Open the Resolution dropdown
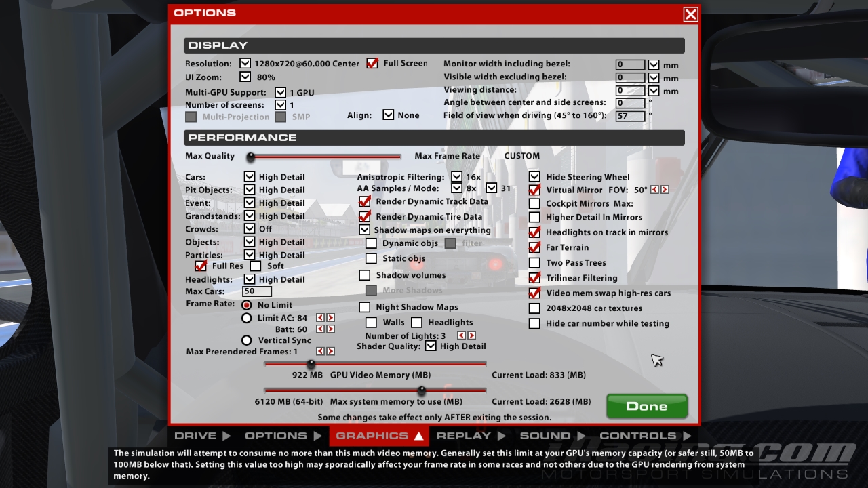This screenshot has width=868, height=488. tap(245, 64)
